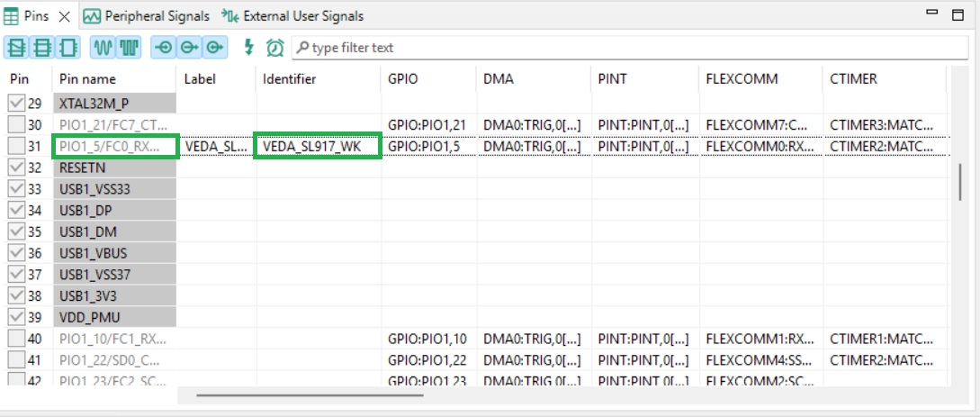Toggle the checkbox for pin 39 VDD_PMU
Screen dimensions: 980x417
(16, 317)
